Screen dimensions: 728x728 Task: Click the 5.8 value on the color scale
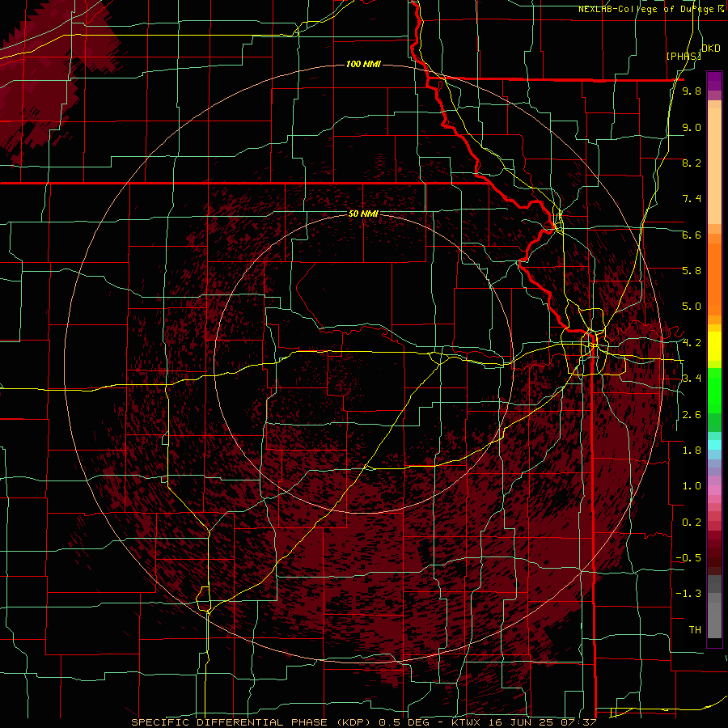tap(692, 271)
